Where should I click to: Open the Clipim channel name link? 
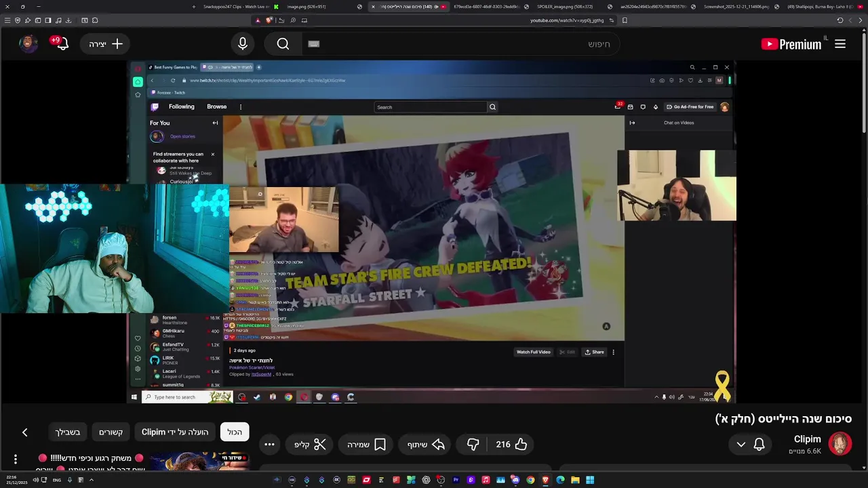pos(807,439)
